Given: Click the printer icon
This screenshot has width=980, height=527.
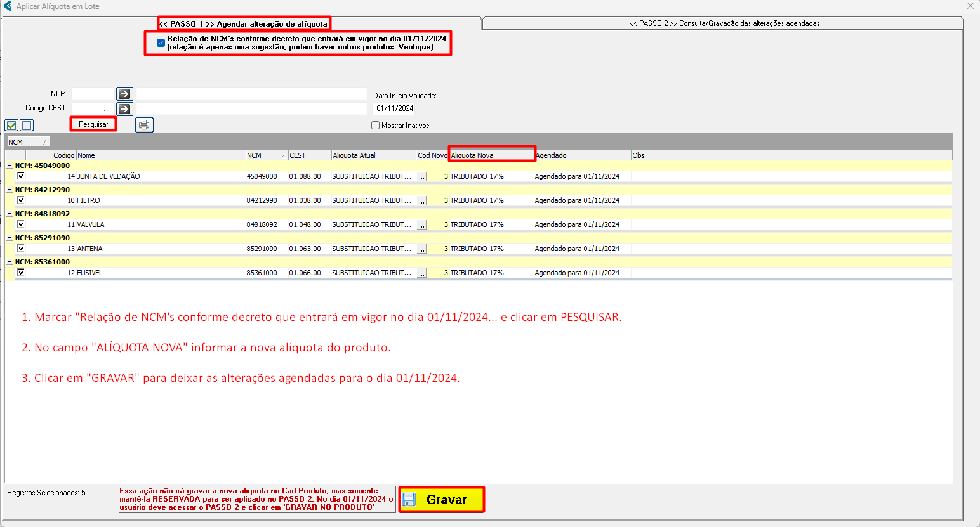Looking at the screenshot, I should pyautogui.click(x=144, y=125).
